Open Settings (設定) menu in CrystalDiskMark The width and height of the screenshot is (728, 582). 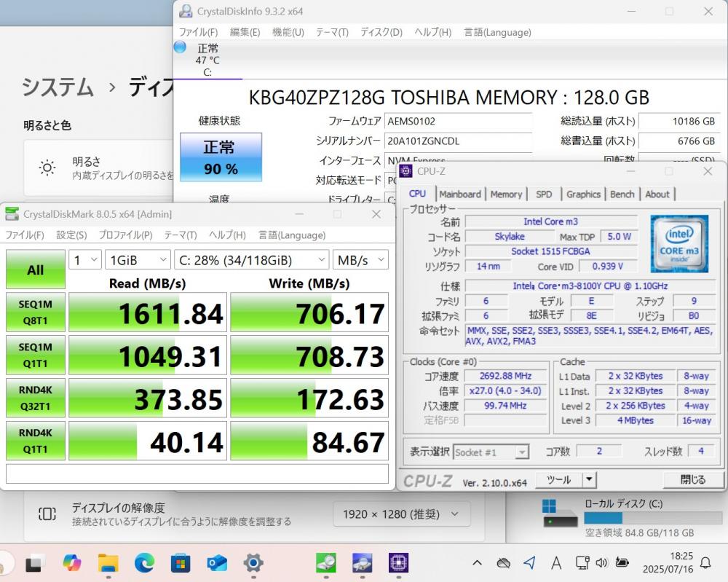pos(71,235)
